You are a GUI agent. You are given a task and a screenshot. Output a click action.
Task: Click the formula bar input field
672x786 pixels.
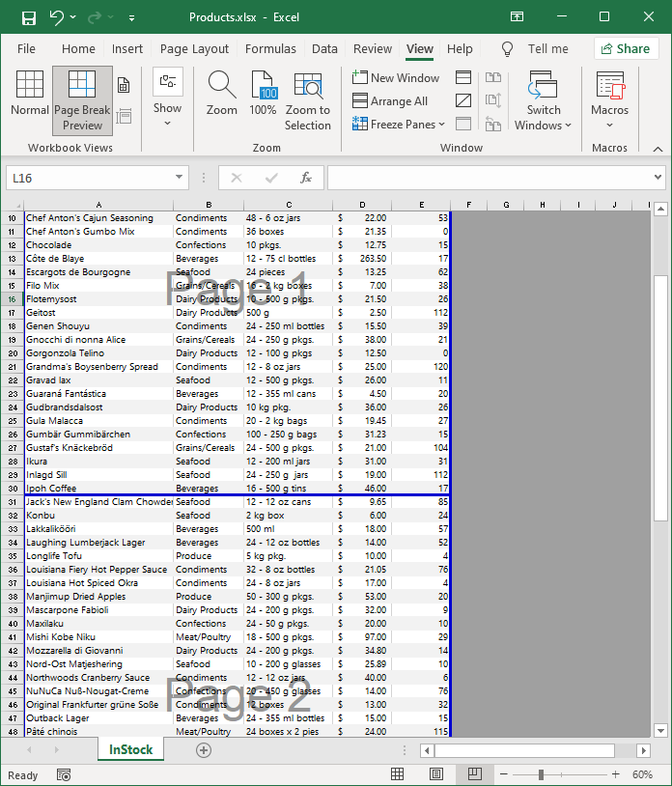[488, 178]
